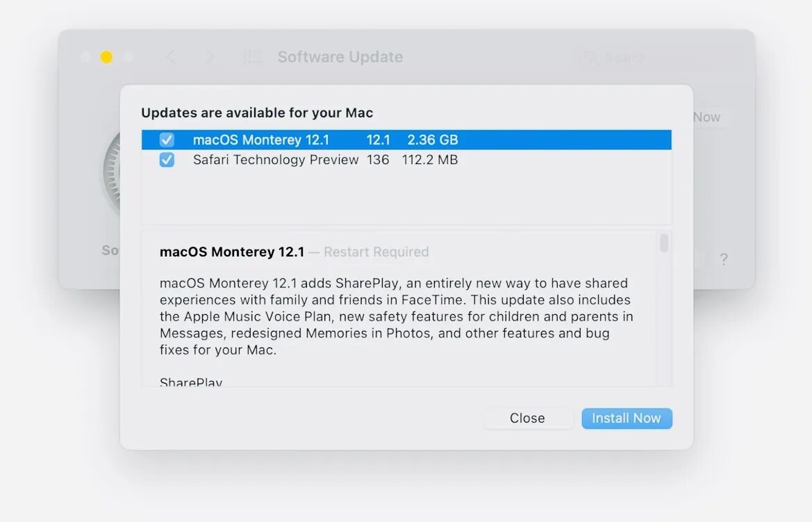The height and width of the screenshot is (522, 812).
Task: Click the magnifying glass search icon
Action: pos(591,58)
